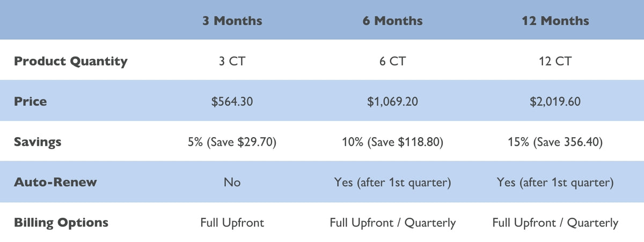Screen dimensions: 644x242
Task: Select the 10% (Save $118.80) savings cell
Action: click(392, 143)
